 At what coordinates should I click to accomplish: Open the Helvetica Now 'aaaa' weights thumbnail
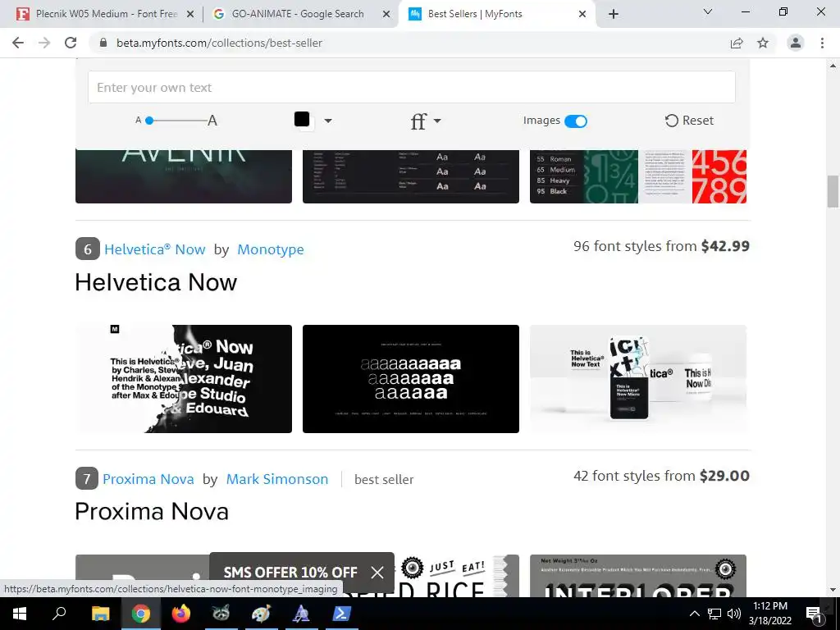click(411, 379)
